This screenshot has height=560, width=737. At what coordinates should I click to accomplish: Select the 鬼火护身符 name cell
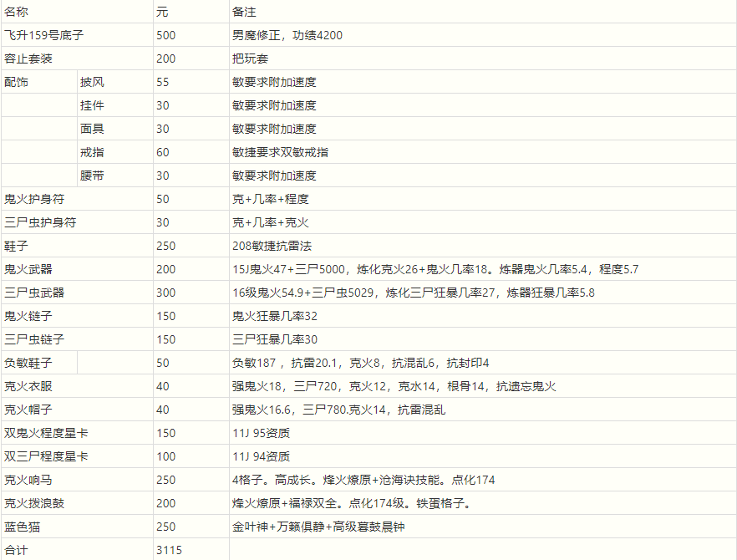34,199
